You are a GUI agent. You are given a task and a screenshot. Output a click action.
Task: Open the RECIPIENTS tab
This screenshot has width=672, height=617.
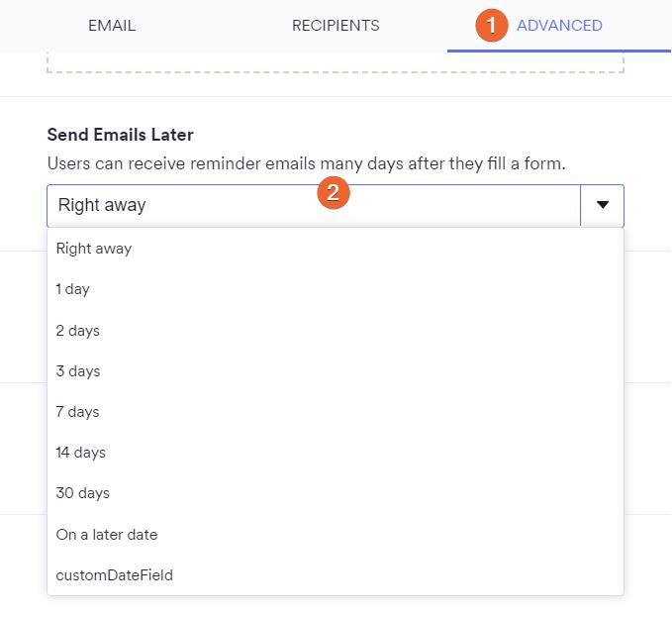[x=336, y=26]
